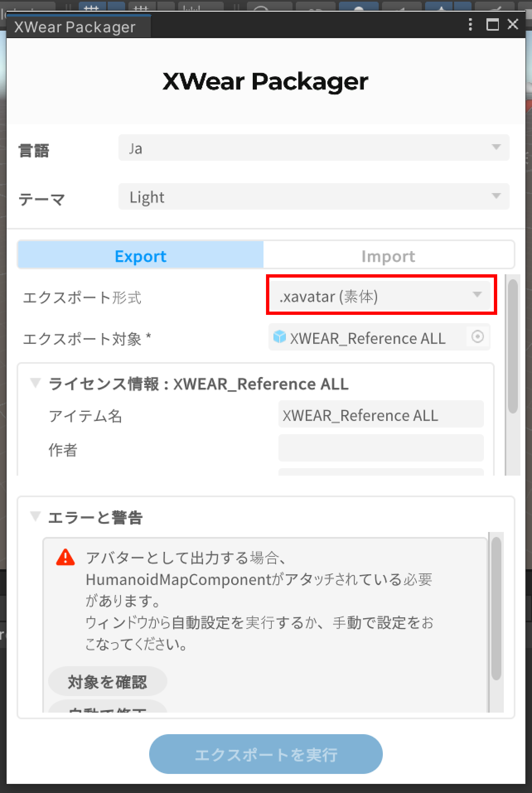The image size is (532, 793).
Task: Maximize the XWear Packager window
Action: (492, 24)
